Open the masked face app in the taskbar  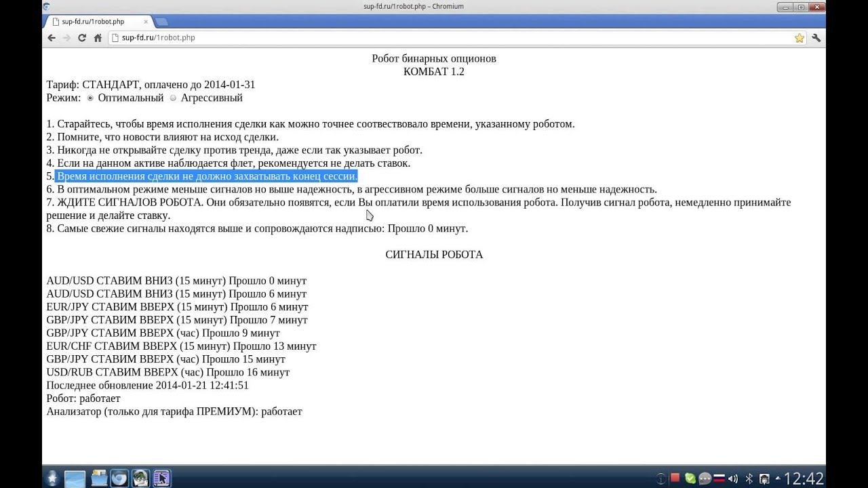140,479
